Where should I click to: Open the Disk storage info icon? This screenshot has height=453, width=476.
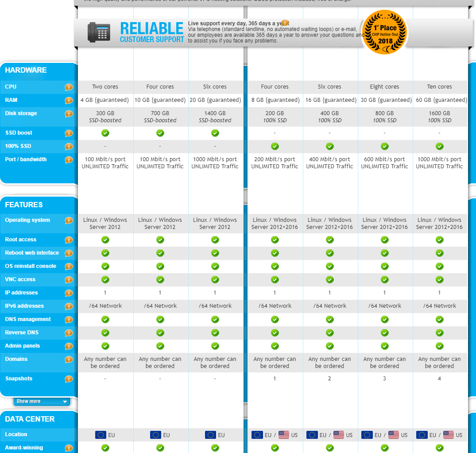(69, 114)
